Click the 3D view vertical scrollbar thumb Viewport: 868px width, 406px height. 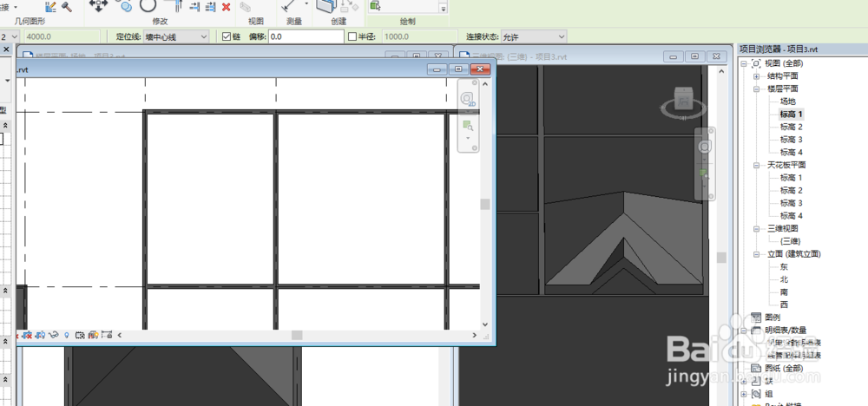[721, 258]
